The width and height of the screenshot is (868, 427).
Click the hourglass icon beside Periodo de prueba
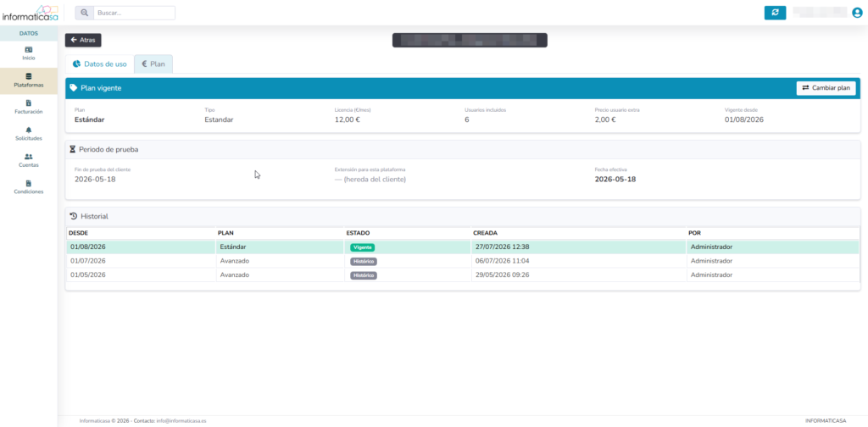[73, 149]
